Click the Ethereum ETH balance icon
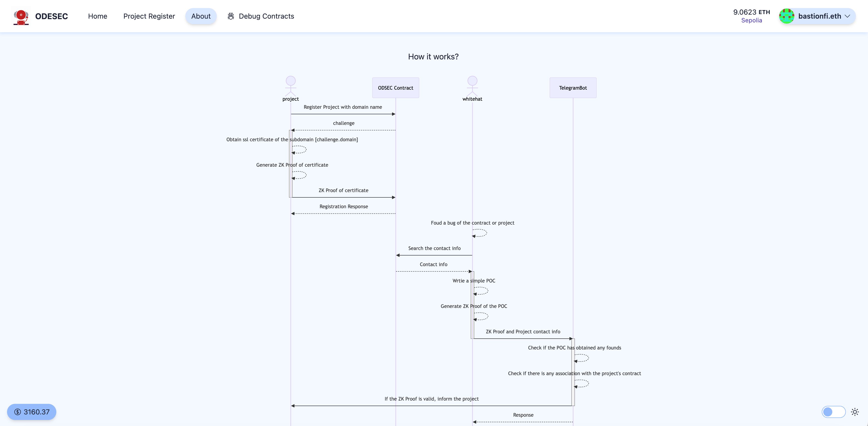 coord(751,16)
